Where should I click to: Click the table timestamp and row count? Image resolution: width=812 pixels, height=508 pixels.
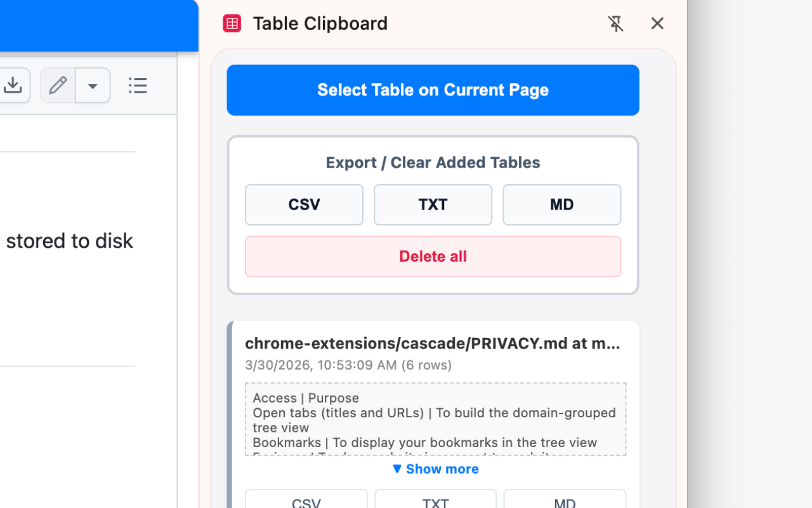[348, 365]
